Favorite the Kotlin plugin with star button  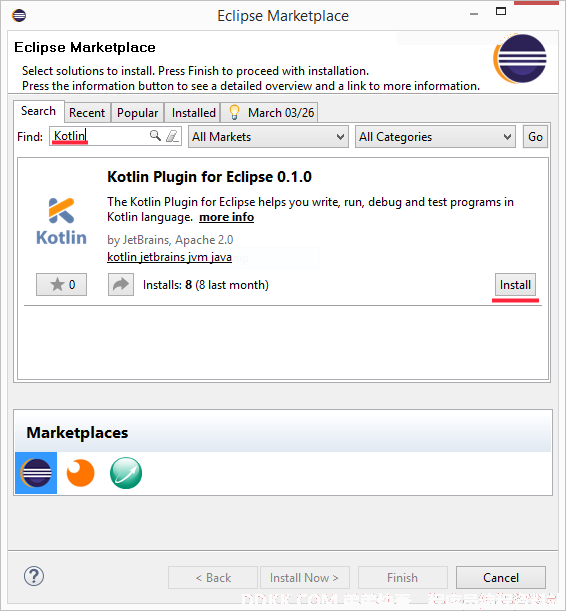[62, 284]
